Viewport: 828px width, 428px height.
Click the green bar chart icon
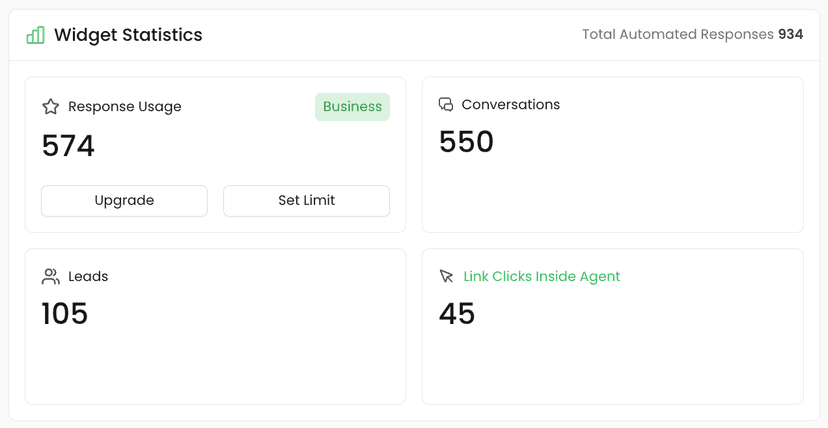(x=36, y=35)
